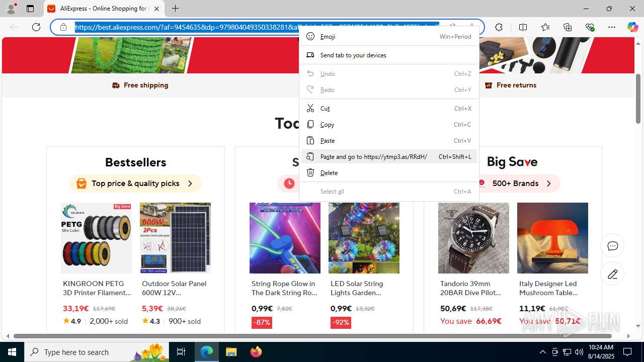View site information lock icon

point(63,27)
